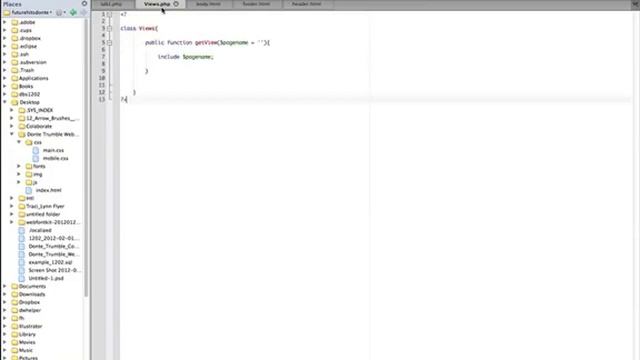Collapse the class Views fold on line 3
Viewport: 640px width, 360px height.
coord(109,29)
